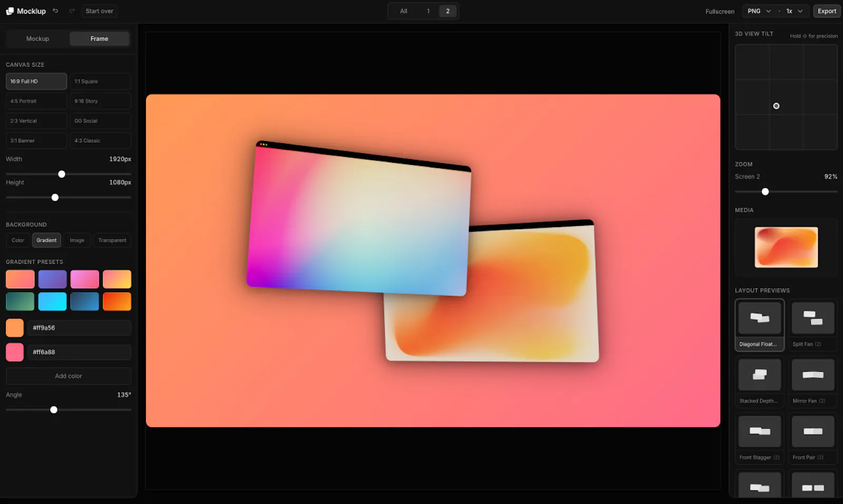Click the Mocklup logo icon
This screenshot has height=504, width=843.
coord(9,11)
